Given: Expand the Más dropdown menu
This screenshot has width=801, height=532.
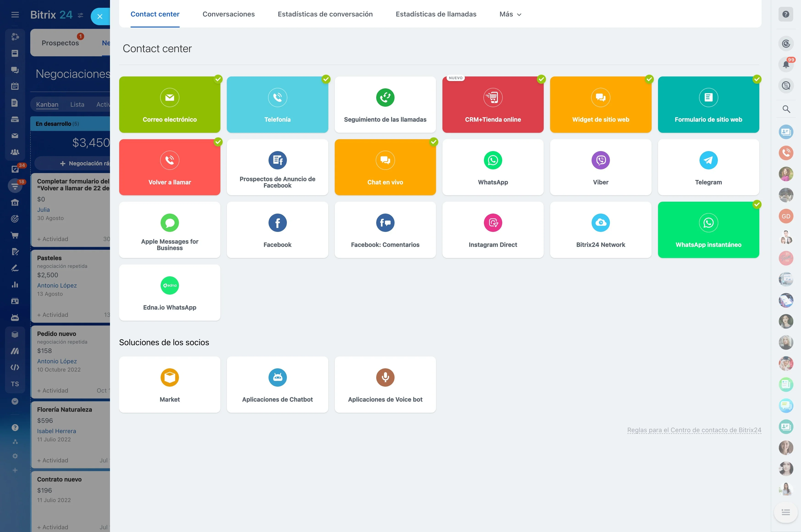Looking at the screenshot, I should [x=510, y=14].
